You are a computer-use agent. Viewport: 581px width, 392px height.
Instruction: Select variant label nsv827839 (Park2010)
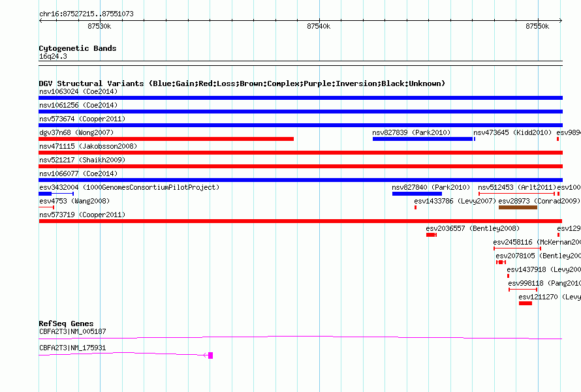coord(411,132)
